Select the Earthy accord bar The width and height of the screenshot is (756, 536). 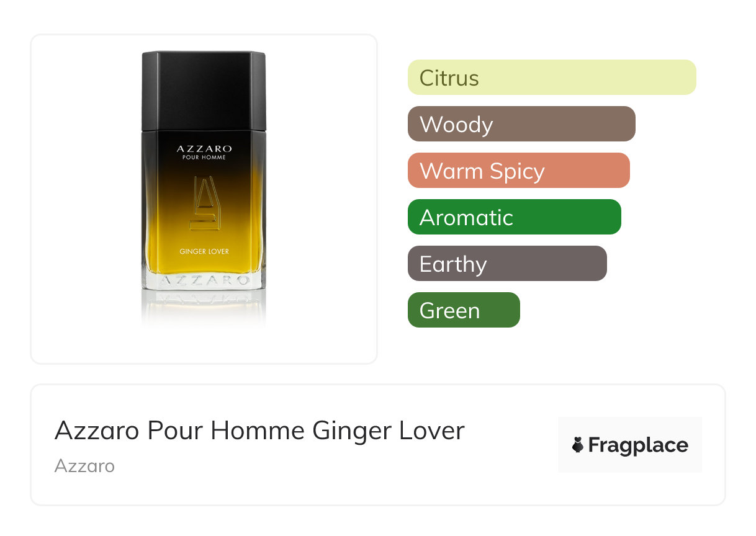507,264
